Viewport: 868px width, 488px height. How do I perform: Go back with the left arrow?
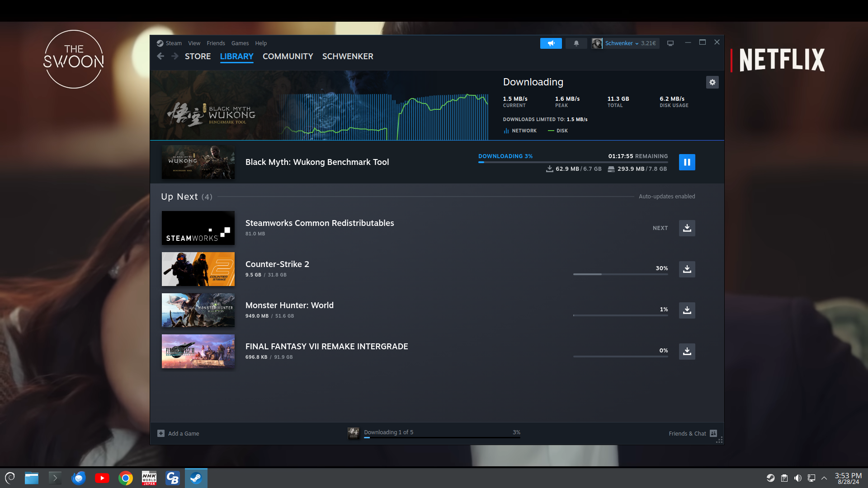(x=160, y=56)
